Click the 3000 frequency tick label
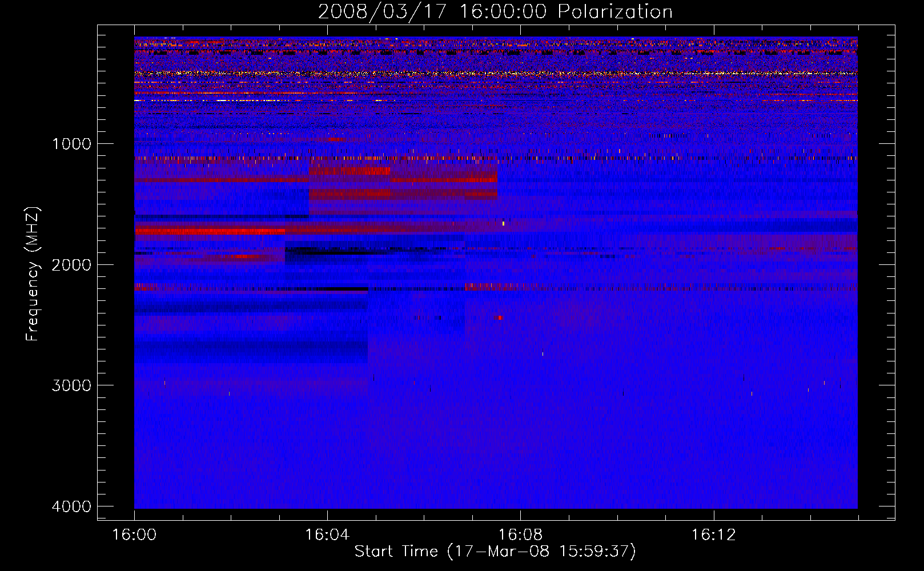This screenshot has width=924, height=571. click(71, 385)
